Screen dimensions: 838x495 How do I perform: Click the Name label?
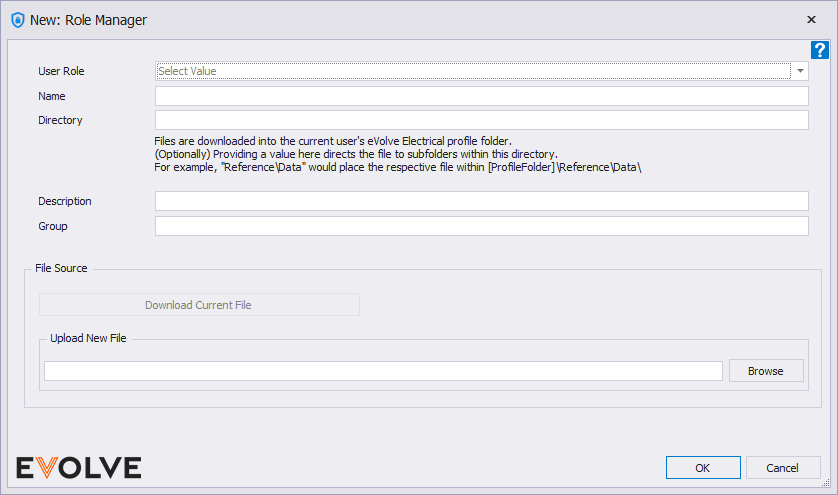point(52,96)
